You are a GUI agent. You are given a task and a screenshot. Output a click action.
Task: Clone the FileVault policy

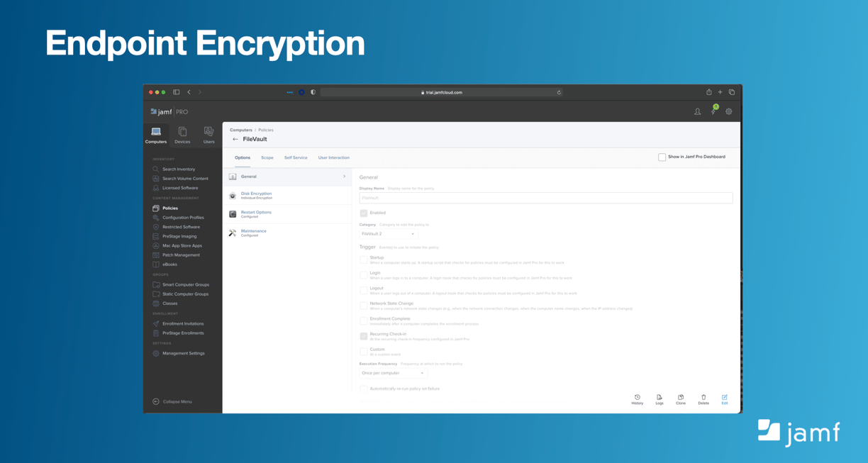click(681, 400)
